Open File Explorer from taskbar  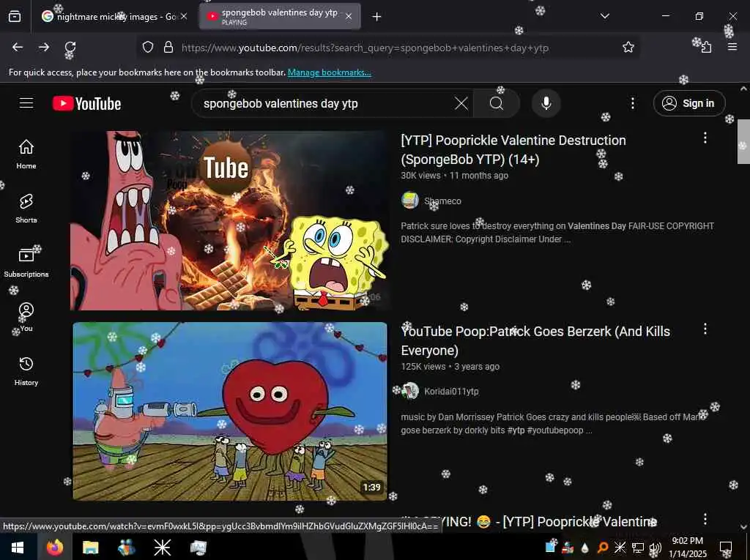[x=90, y=547]
